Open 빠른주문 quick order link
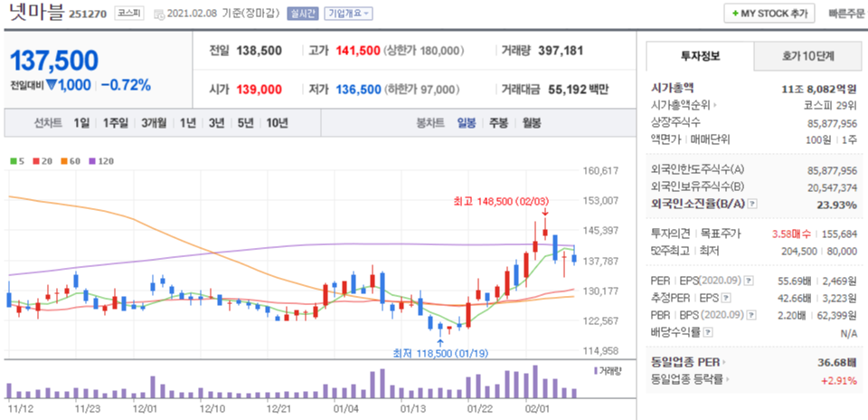Viewport: 868px width, 420px height. point(846,14)
